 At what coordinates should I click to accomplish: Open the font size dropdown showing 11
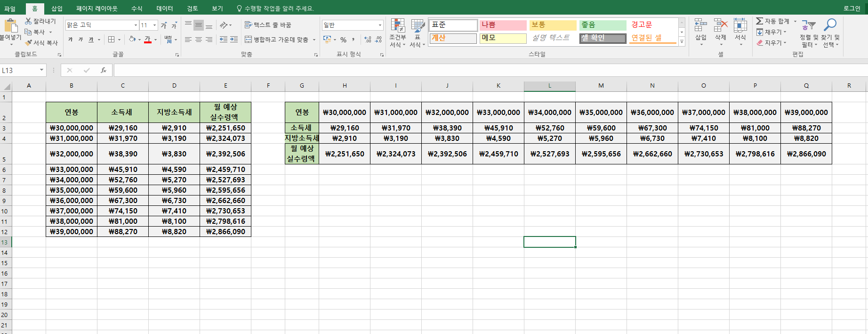(x=154, y=25)
